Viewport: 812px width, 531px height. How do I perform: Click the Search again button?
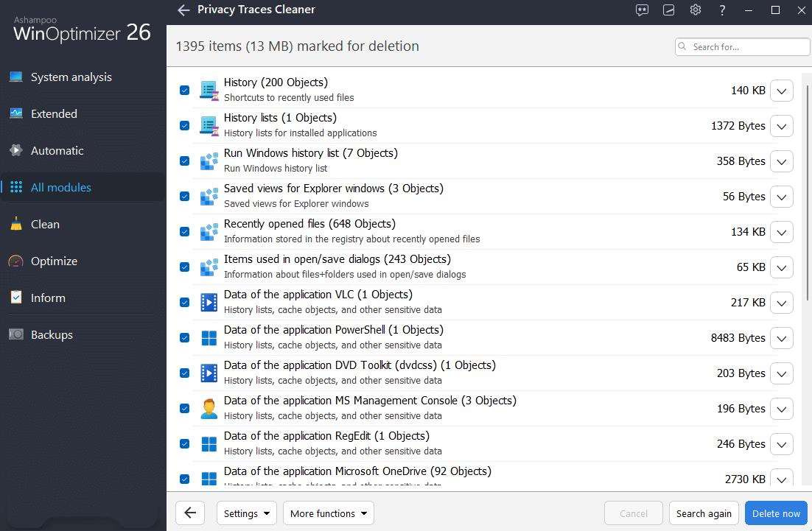(704, 513)
